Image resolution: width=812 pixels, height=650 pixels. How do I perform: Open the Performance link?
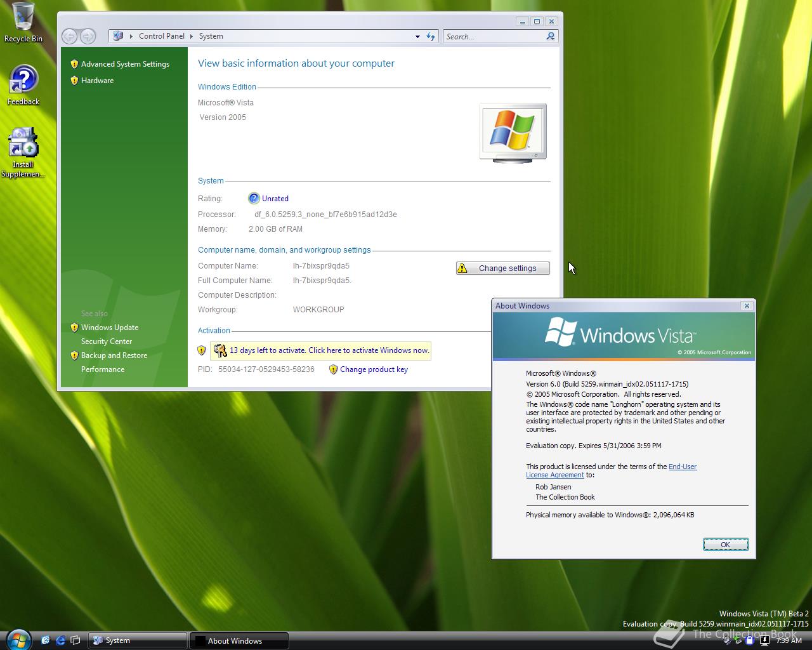click(103, 369)
